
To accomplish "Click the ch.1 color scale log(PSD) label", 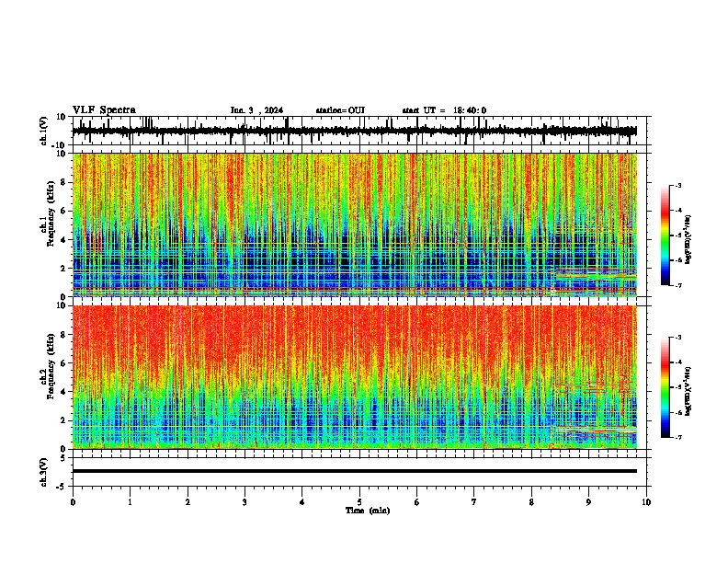I will [x=688, y=239].
